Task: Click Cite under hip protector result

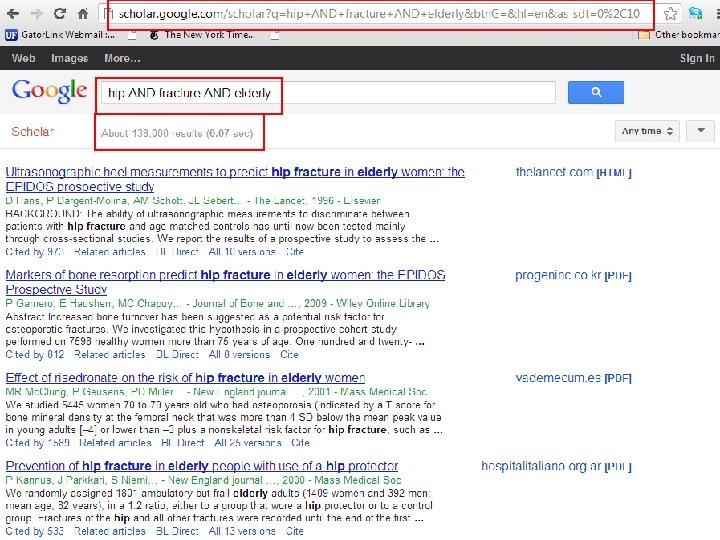Action: click(x=294, y=531)
